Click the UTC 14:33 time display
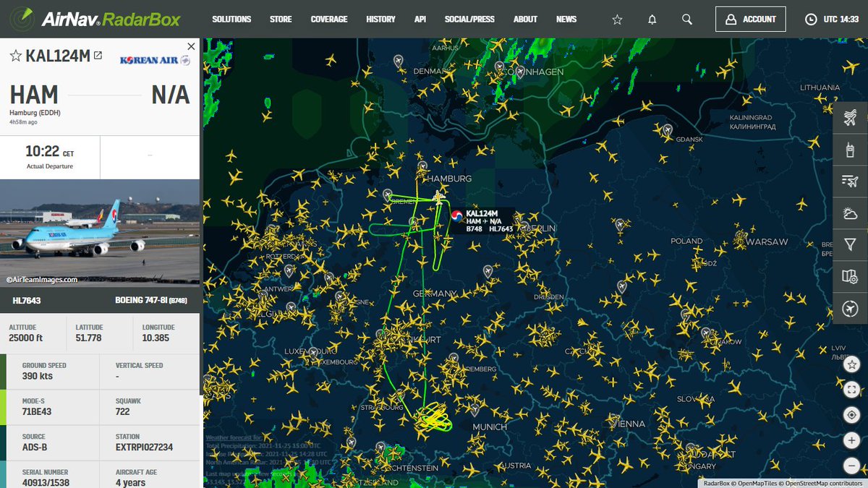 tap(841, 20)
